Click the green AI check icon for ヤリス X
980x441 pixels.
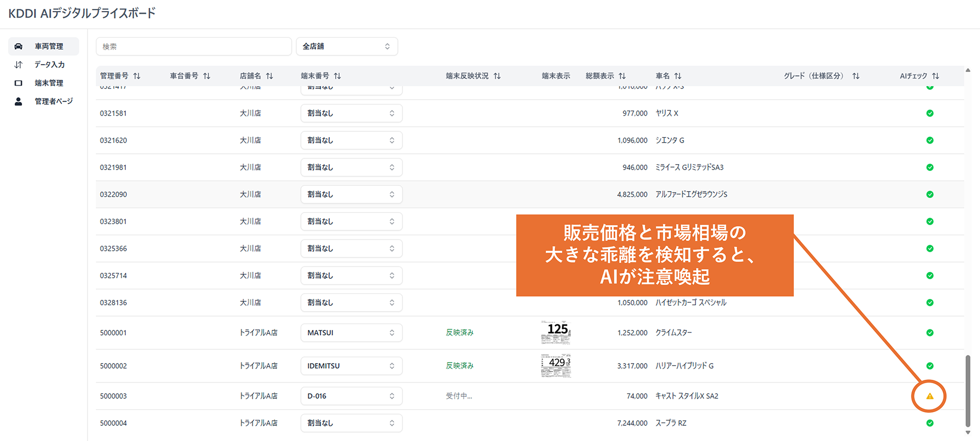(930, 113)
